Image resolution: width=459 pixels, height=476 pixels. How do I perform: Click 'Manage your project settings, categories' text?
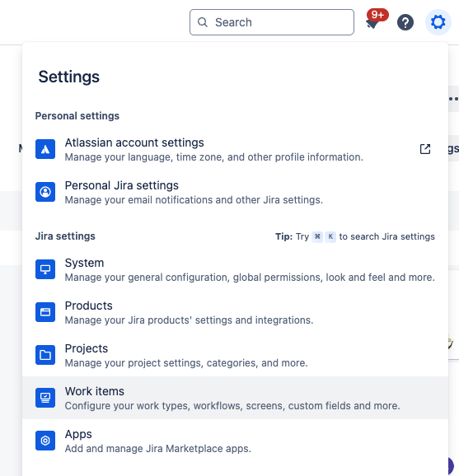pos(186,363)
